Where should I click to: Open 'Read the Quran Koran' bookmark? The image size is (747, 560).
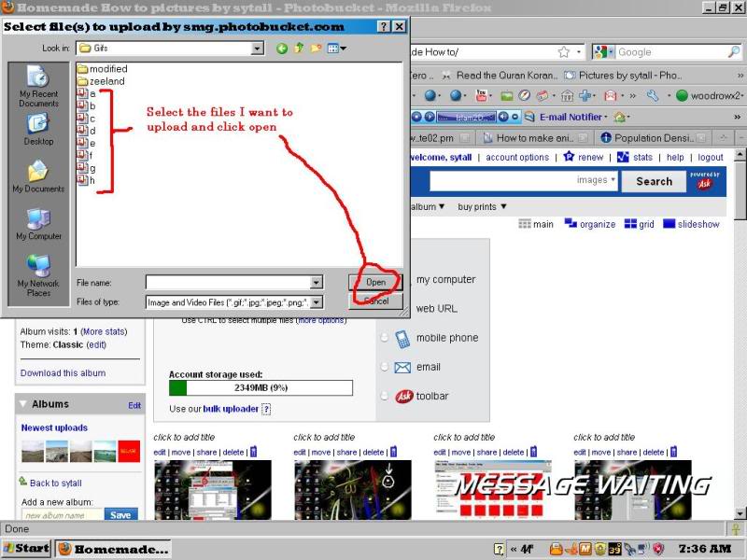click(500, 76)
